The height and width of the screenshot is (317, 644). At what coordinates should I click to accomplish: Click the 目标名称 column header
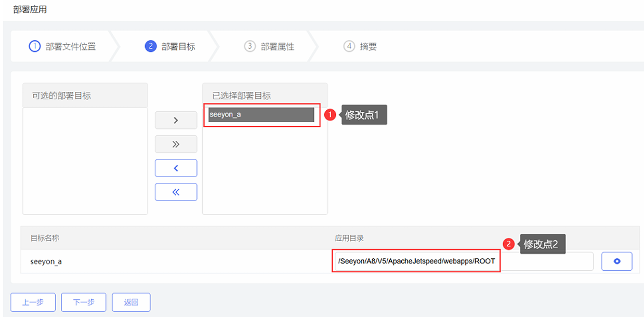(x=45, y=238)
